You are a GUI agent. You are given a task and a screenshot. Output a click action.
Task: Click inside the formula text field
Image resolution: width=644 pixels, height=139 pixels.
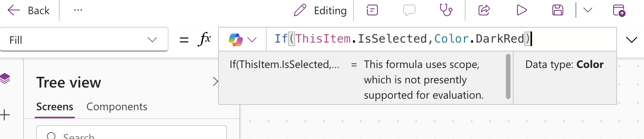[x=441, y=39]
